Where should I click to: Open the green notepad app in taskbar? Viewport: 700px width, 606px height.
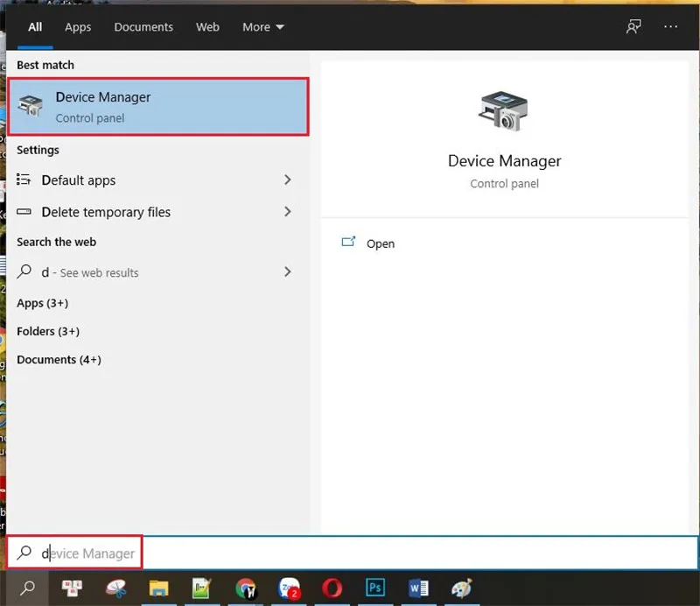(x=201, y=588)
